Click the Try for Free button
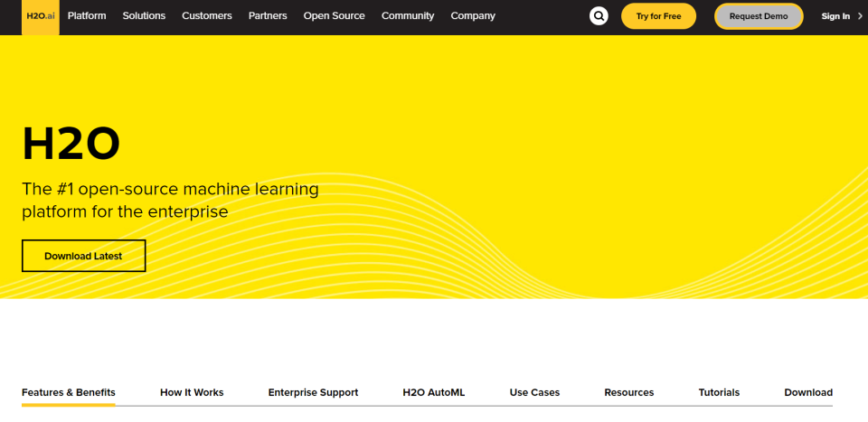This screenshot has height=422, width=868. [x=659, y=16]
